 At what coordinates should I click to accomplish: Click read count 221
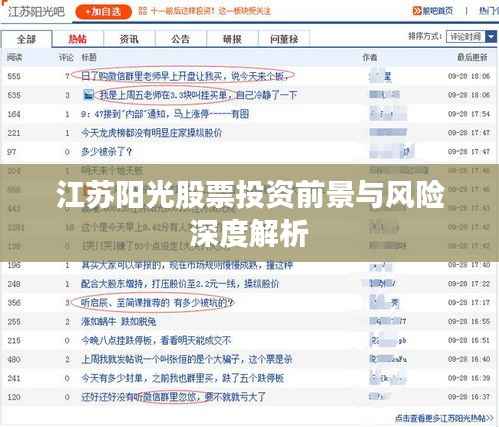pyautogui.click(x=14, y=133)
